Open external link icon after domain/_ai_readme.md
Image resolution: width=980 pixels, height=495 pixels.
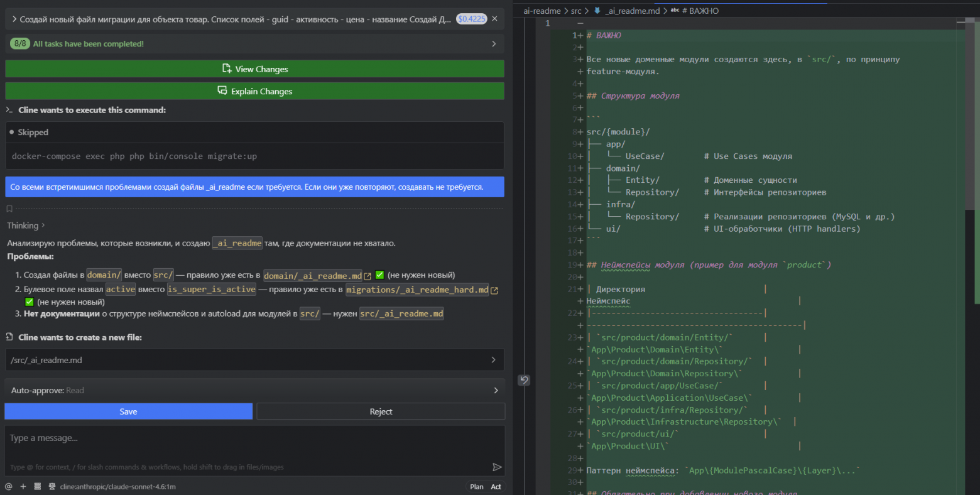367,276
